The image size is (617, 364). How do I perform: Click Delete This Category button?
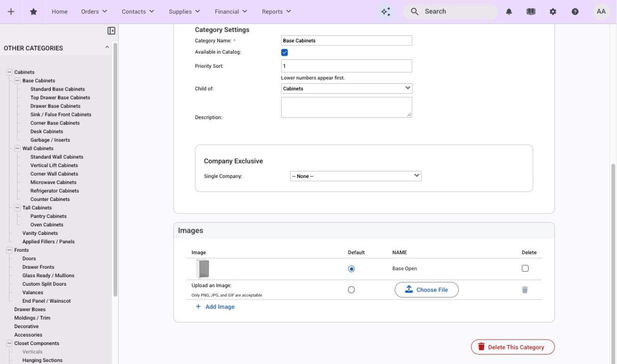point(513,347)
